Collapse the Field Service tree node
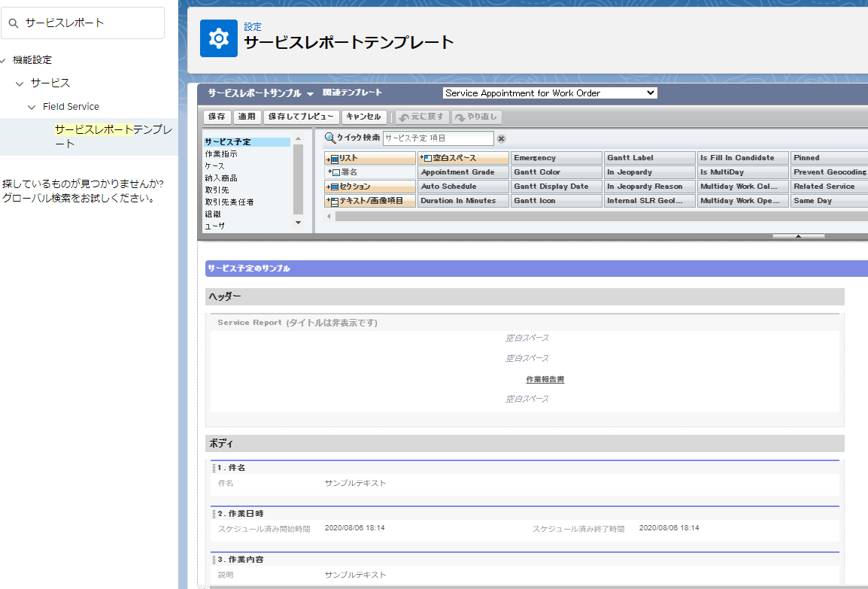Image resolution: width=868 pixels, height=589 pixels. point(32,107)
